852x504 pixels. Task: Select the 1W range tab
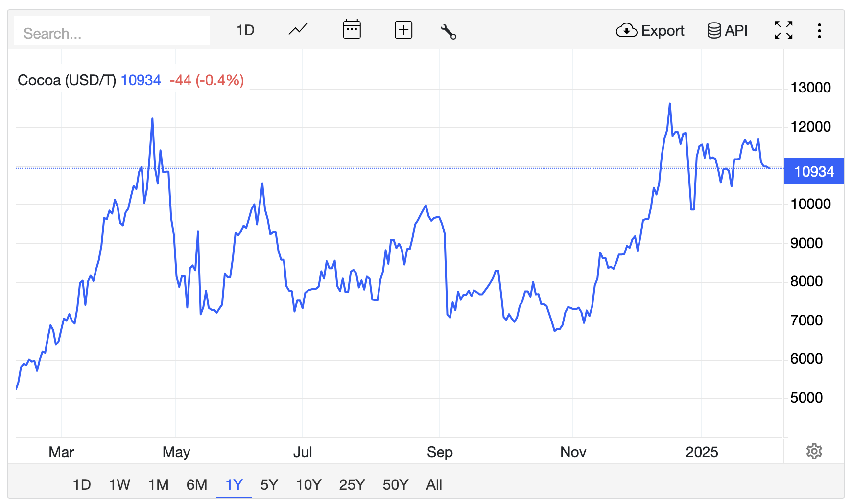click(x=119, y=485)
